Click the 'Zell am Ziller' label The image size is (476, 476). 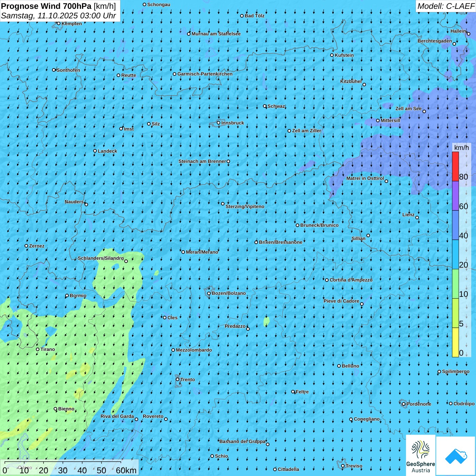coord(307,131)
